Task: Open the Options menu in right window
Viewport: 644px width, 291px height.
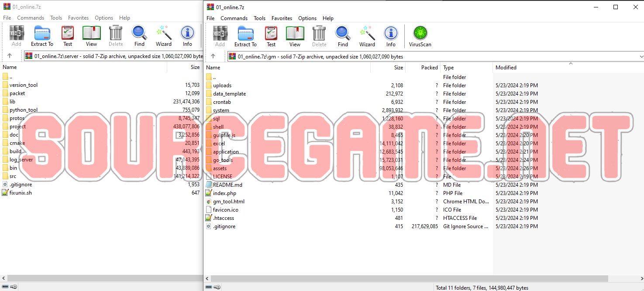Action: coord(307,18)
